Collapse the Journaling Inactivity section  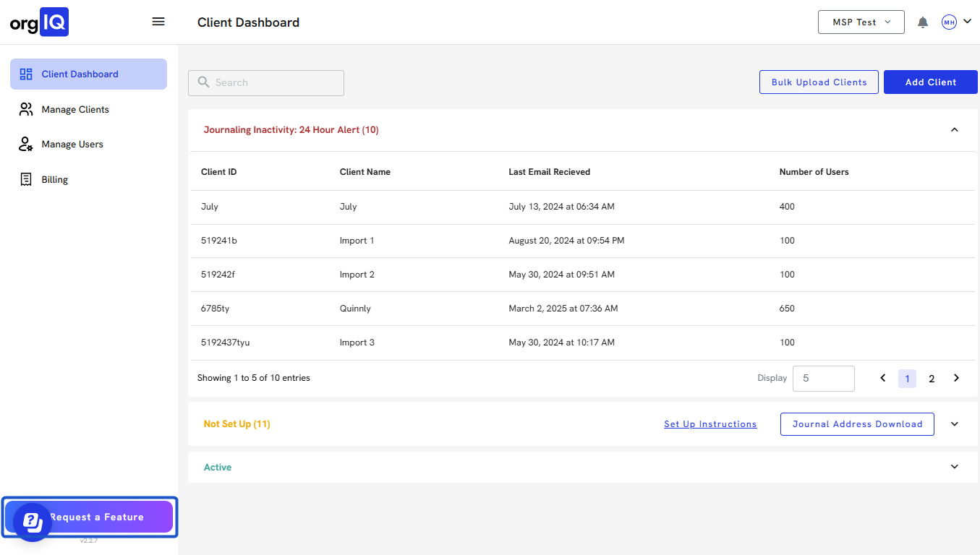click(954, 130)
